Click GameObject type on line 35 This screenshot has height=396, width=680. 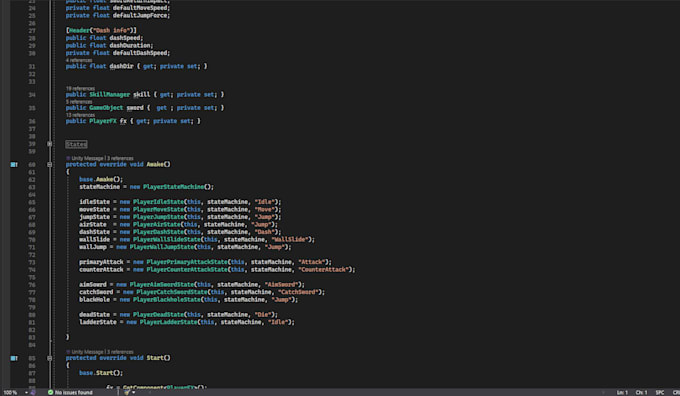pos(106,108)
